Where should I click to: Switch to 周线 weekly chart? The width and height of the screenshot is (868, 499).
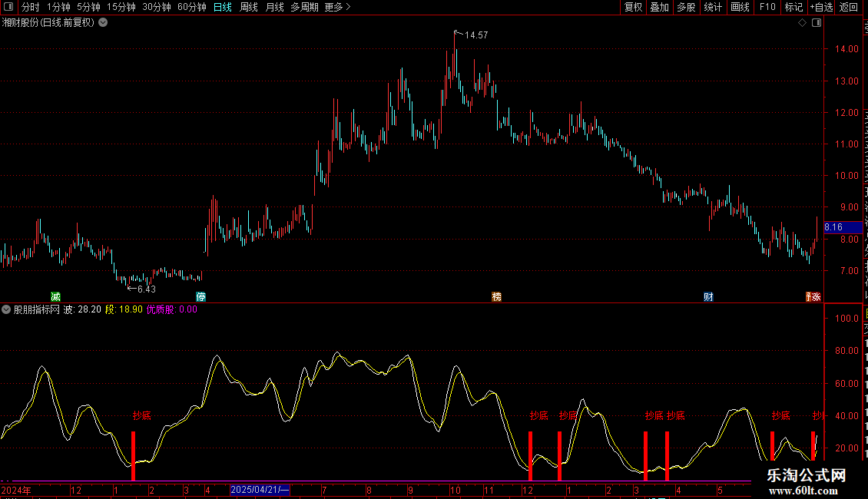pyautogui.click(x=249, y=7)
